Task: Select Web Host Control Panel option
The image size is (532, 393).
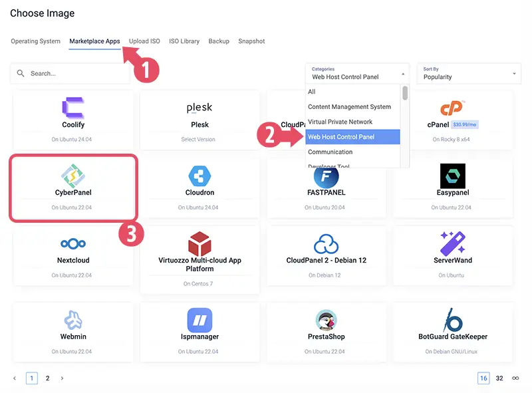Action: (x=353, y=137)
